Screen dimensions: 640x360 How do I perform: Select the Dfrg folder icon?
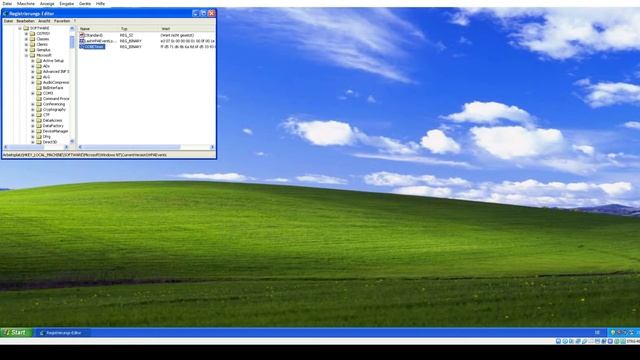pyautogui.click(x=39, y=137)
